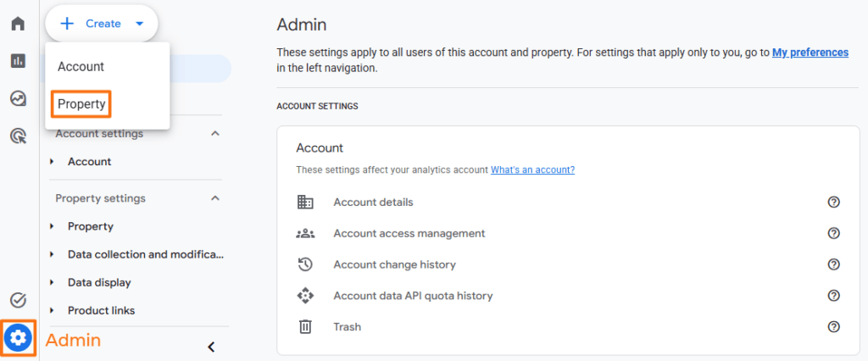The width and height of the screenshot is (868, 361).
Task: Click the Property settings section header
Action: tap(100, 197)
